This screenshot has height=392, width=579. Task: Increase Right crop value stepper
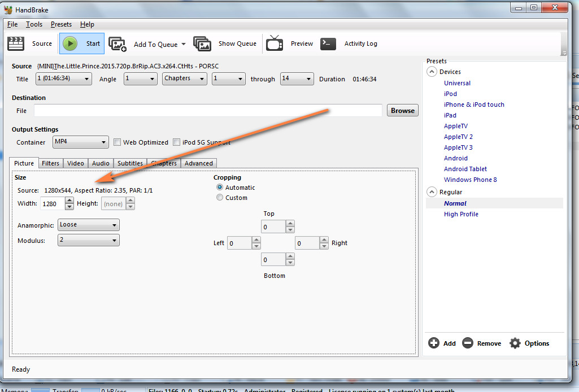324,240
